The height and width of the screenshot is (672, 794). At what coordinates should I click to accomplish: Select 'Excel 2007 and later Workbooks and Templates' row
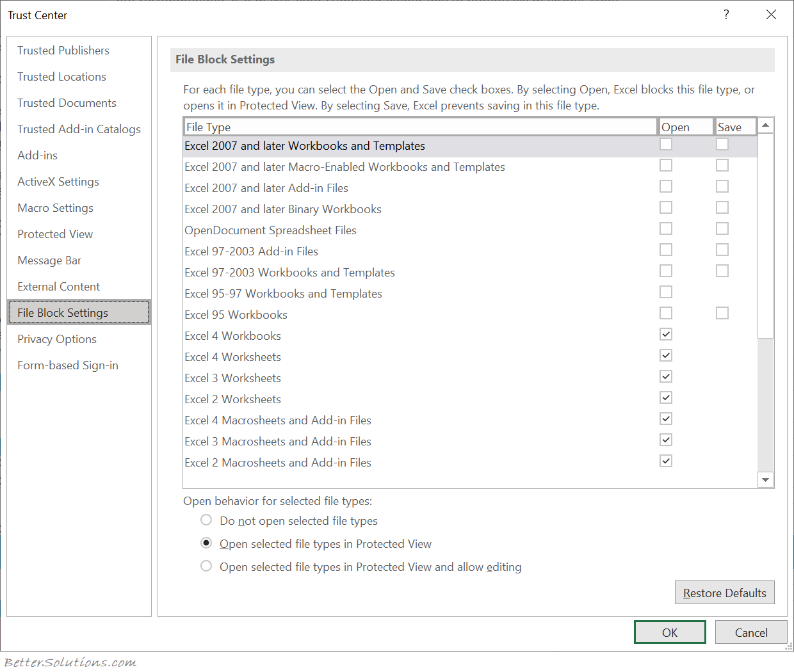470,146
